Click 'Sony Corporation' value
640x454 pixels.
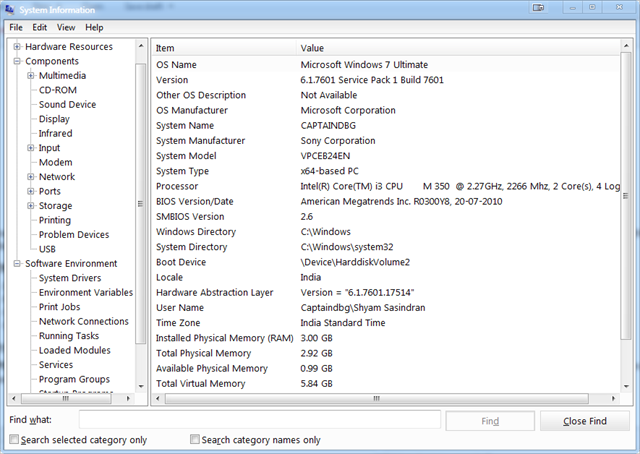pyautogui.click(x=338, y=141)
